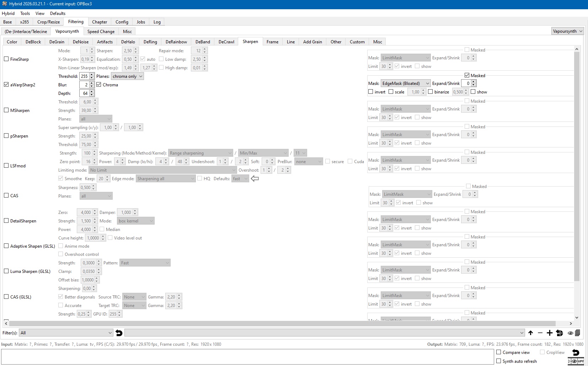The height and width of the screenshot is (366, 588).
Task: Click the up arrow icon beside the filter list
Action: click(530, 333)
